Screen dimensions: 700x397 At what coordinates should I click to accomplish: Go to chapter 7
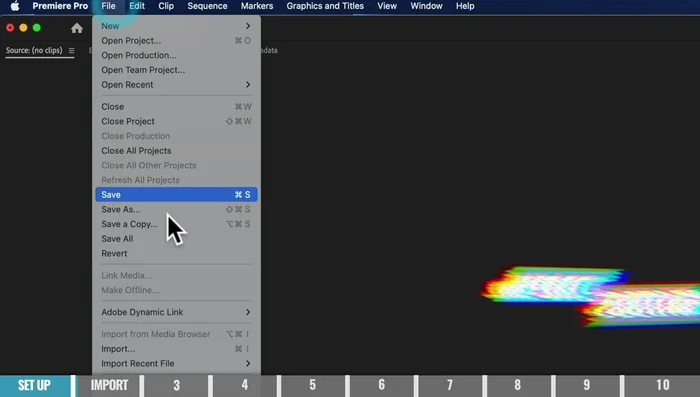coord(450,385)
